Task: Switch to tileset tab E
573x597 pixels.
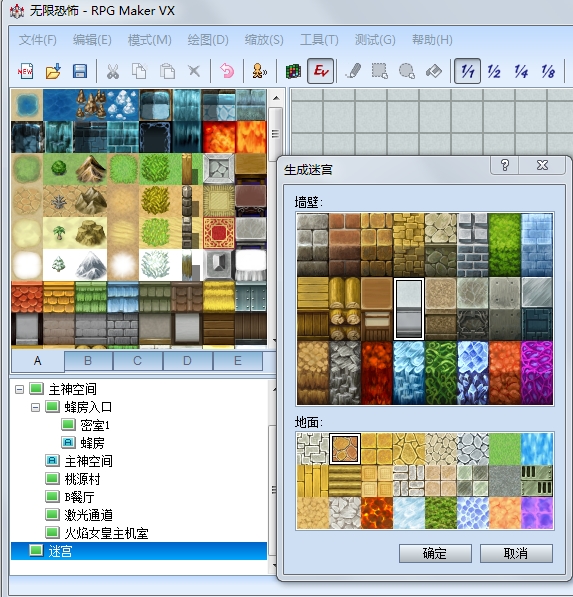Action: (238, 361)
